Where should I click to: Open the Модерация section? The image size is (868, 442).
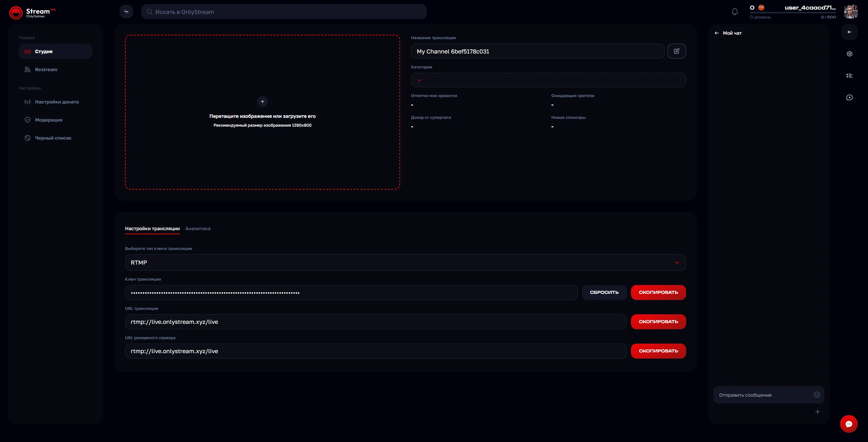click(48, 120)
